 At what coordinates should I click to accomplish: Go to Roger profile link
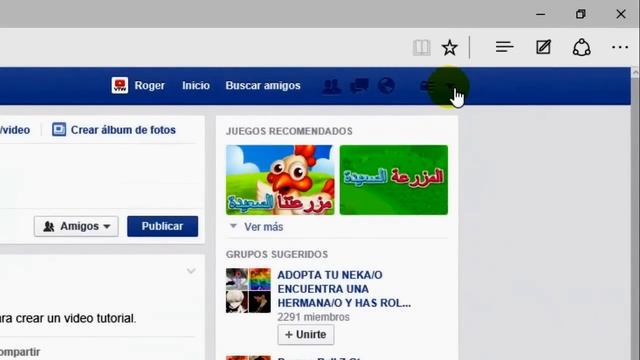click(x=150, y=86)
